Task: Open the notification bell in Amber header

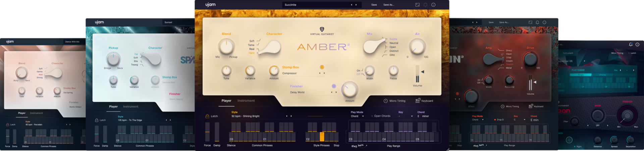Action: pos(425,5)
